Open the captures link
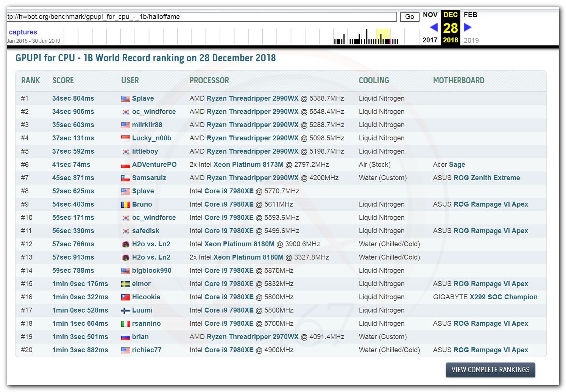The height and width of the screenshot is (392, 566). point(23,32)
